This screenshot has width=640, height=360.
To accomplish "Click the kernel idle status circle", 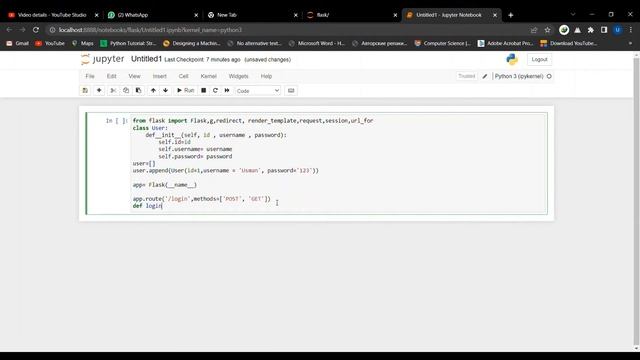I will point(549,76).
